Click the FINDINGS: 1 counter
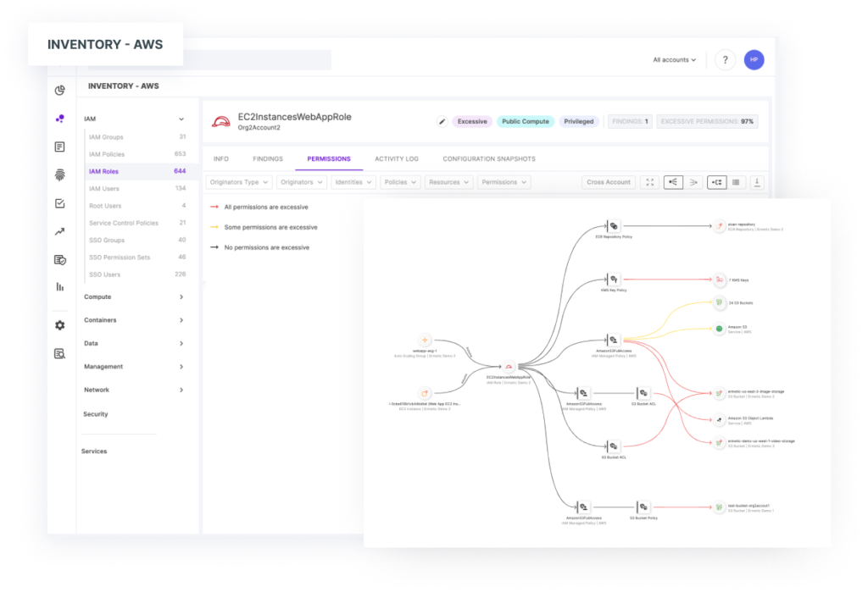The height and width of the screenshot is (598, 868). click(x=630, y=122)
